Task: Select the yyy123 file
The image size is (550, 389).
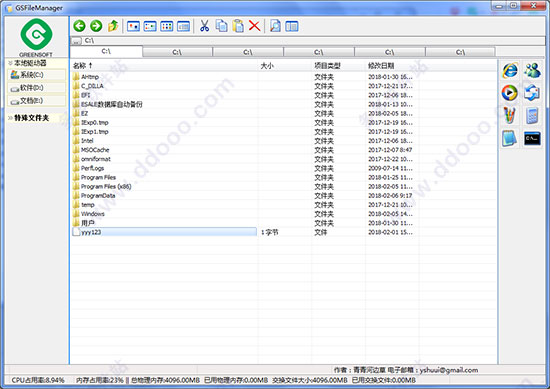Action: [x=164, y=232]
